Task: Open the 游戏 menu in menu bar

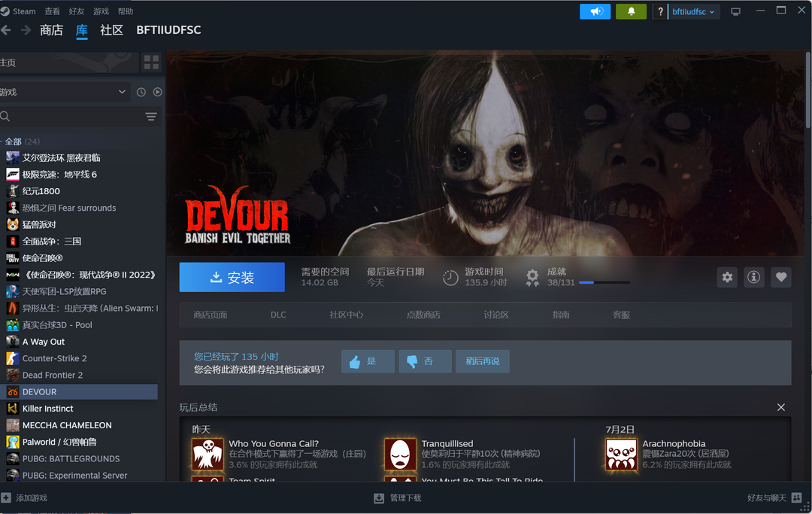Action: coord(101,11)
